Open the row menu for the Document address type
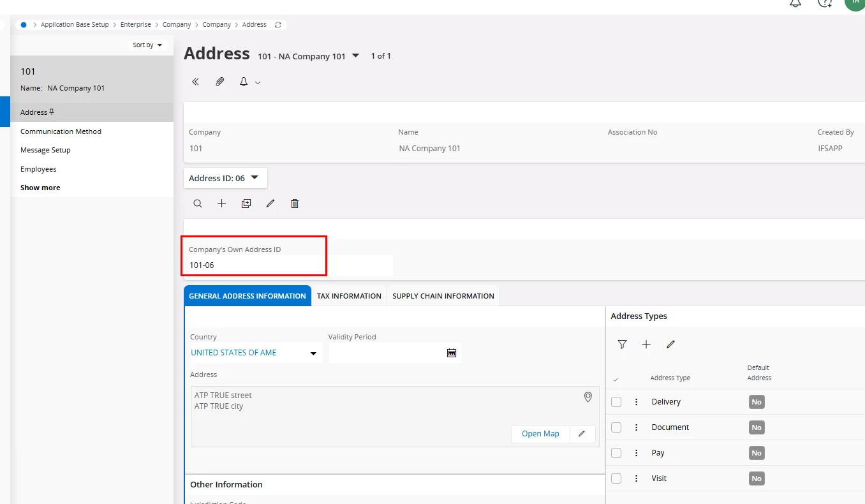Image resolution: width=865 pixels, height=504 pixels. [636, 427]
